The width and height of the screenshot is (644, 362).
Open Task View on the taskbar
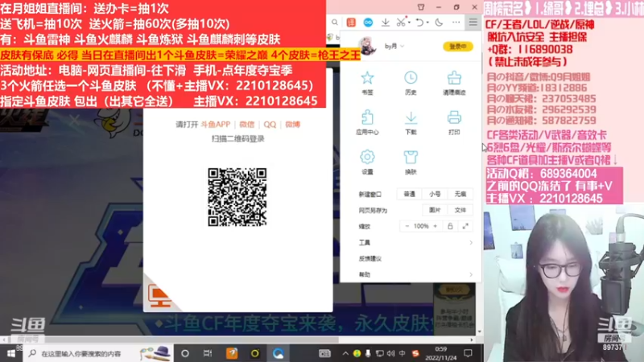tap(208, 353)
